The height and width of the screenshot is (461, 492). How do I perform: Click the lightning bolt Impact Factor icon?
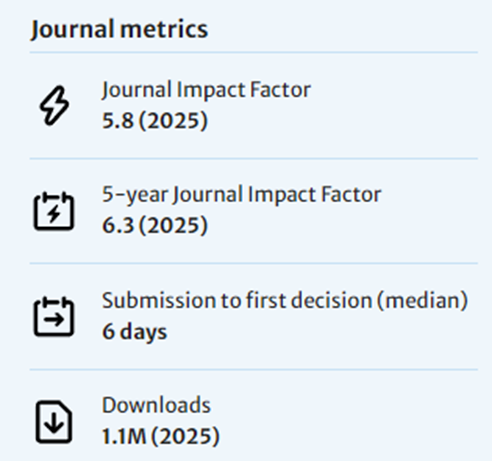54,106
